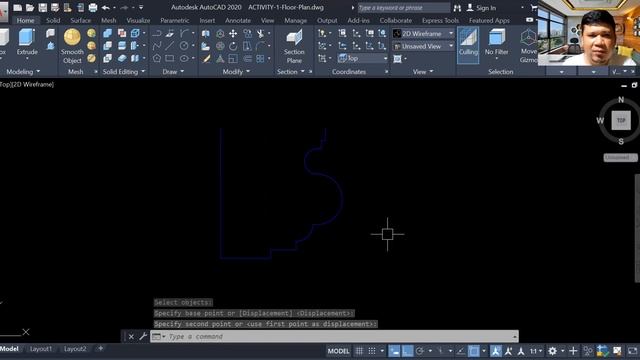Click the Save icon in quick access toolbar
The image size is (640, 360).
coord(42,7)
